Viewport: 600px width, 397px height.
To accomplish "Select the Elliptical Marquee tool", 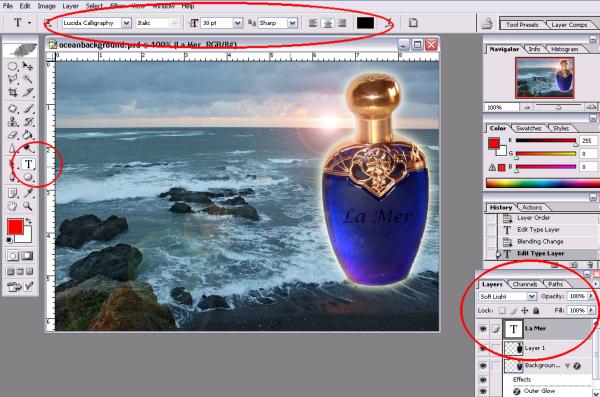I will pos(13,67).
